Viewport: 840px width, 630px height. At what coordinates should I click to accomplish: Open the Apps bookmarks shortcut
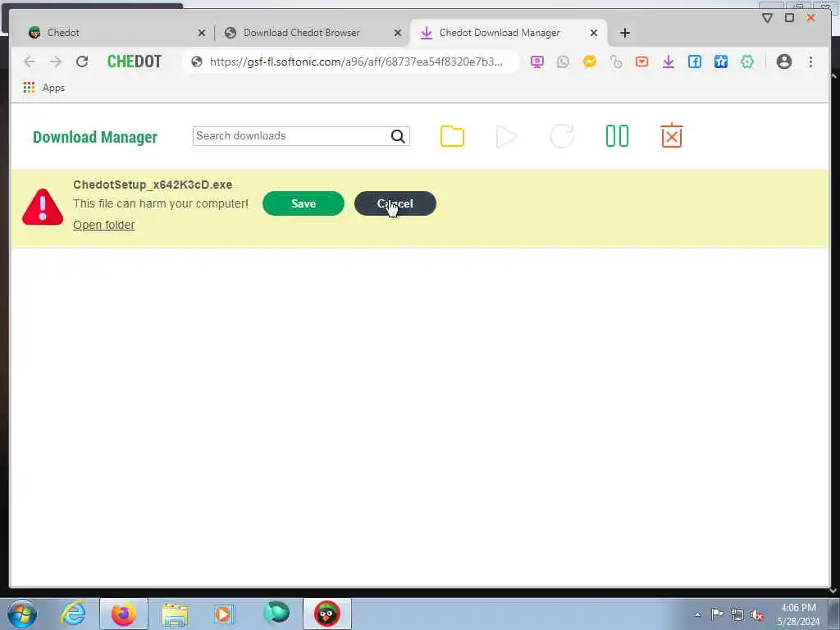[x=44, y=87]
